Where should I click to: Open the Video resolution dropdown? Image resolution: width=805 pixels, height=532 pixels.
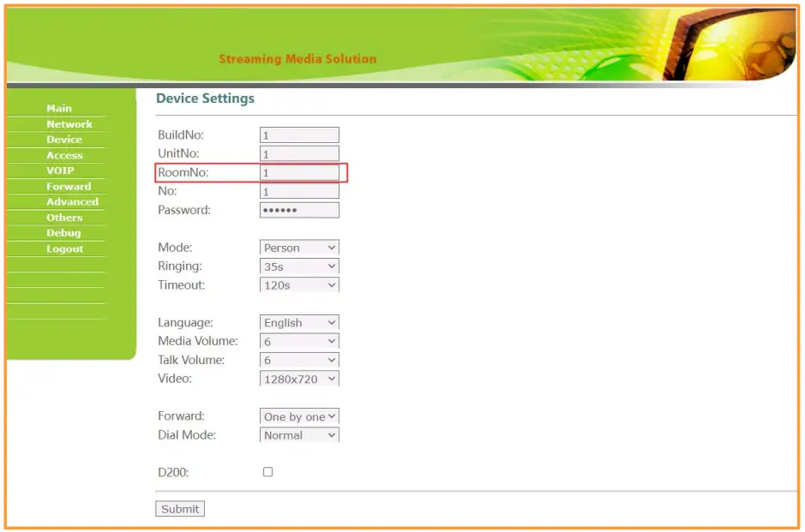(x=299, y=379)
